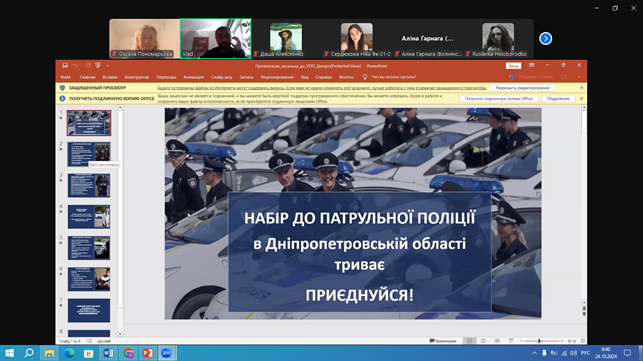Open the Customize Quick Access Toolbar dropdown
The width and height of the screenshot is (643, 361).
pyautogui.click(x=107, y=66)
